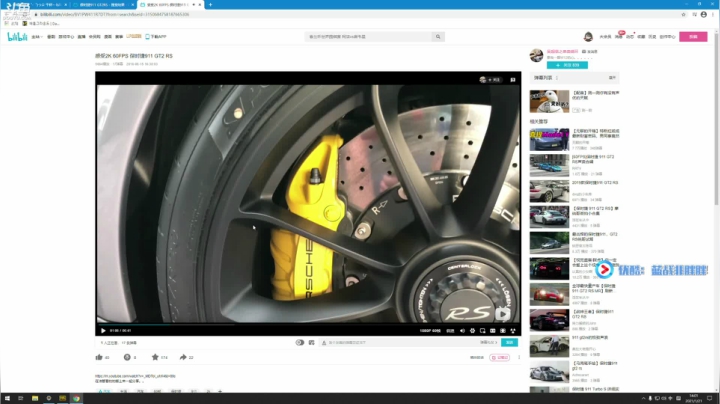This screenshot has height=404, width=720.
Task: Open the 2018 保时捷 911 GT2 RS recommended video title
Action: (595, 183)
